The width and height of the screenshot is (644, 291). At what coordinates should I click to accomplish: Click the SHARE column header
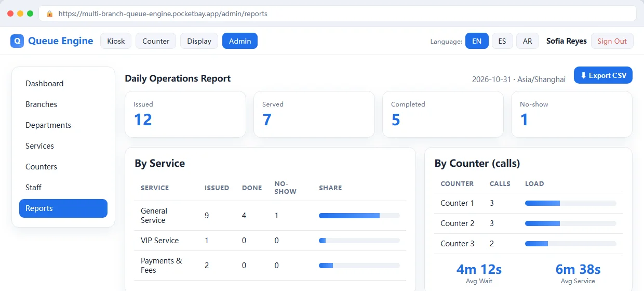(x=330, y=188)
